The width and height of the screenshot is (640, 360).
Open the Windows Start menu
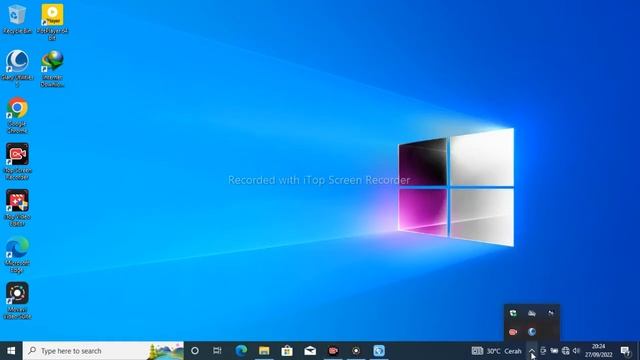click(11, 351)
